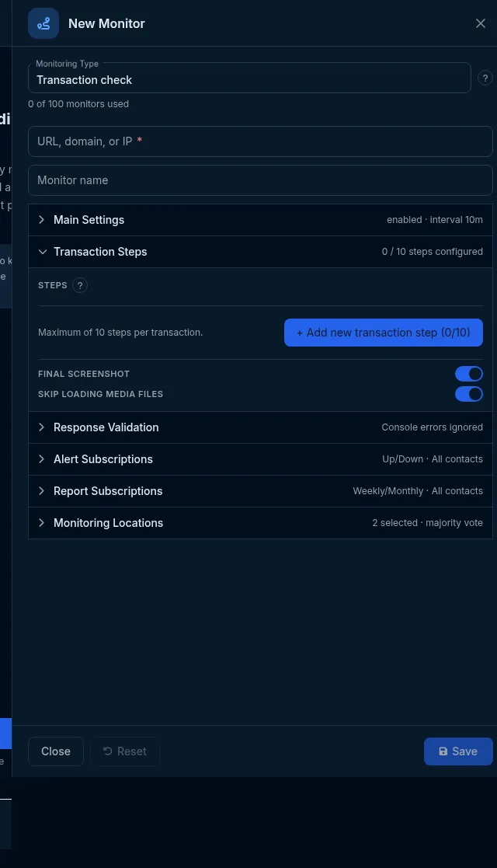The image size is (497, 868).
Task: Close the New Monitor panel with X
Action: pyautogui.click(x=481, y=23)
